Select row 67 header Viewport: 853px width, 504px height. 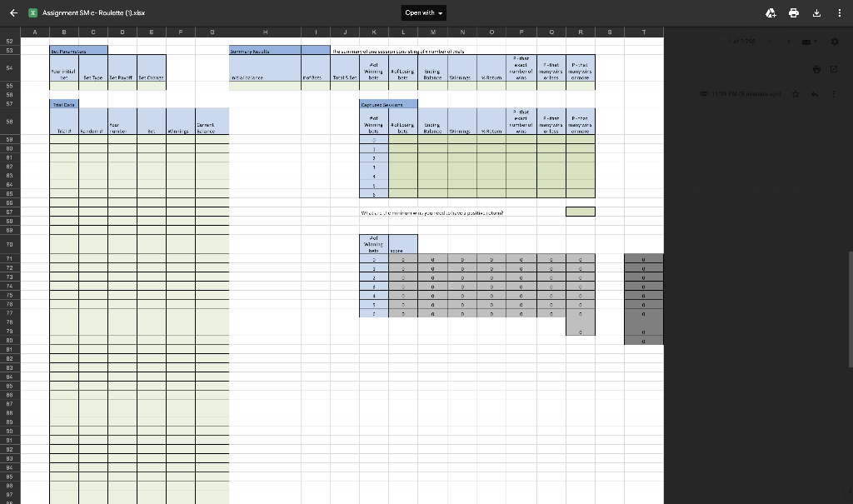coord(10,212)
